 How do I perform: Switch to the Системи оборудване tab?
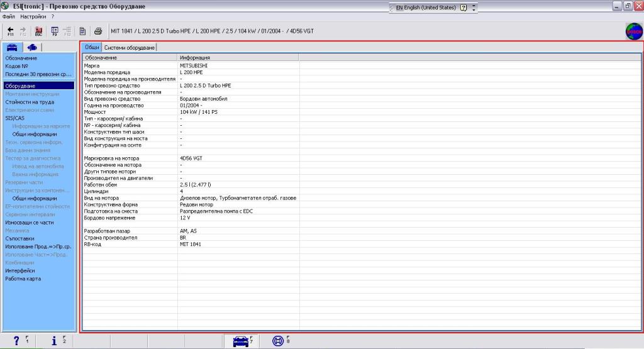[130, 48]
